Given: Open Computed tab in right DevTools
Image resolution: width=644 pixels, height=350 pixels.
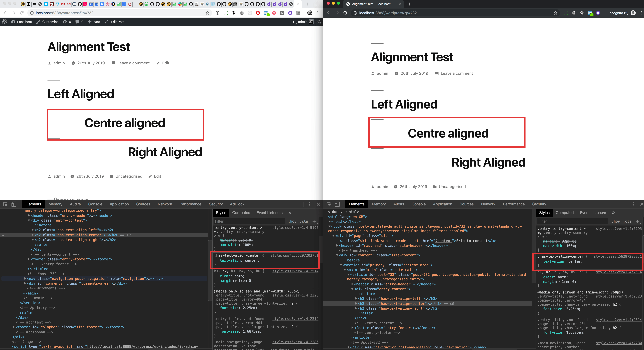Looking at the screenshot, I should click(564, 213).
